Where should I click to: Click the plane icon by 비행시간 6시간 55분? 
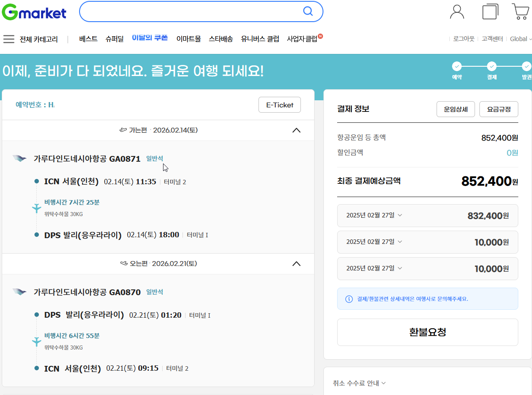point(37,342)
